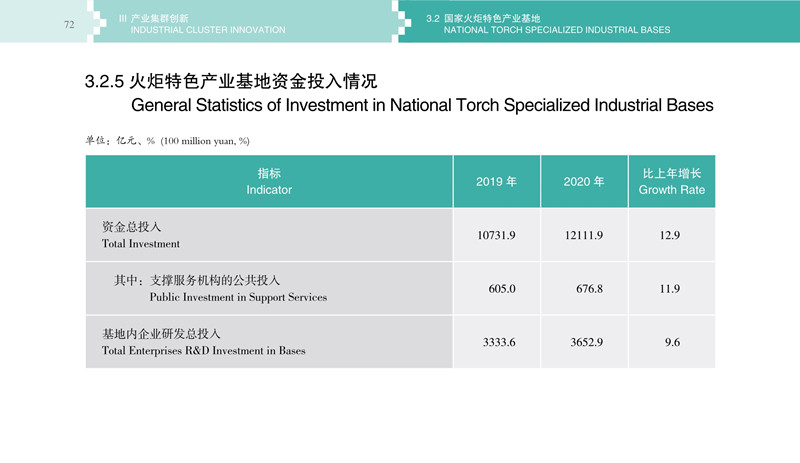The width and height of the screenshot is (800, 463).
Task: Select the English title 'General Statistics of Investment...'
Action: [422, 105]
